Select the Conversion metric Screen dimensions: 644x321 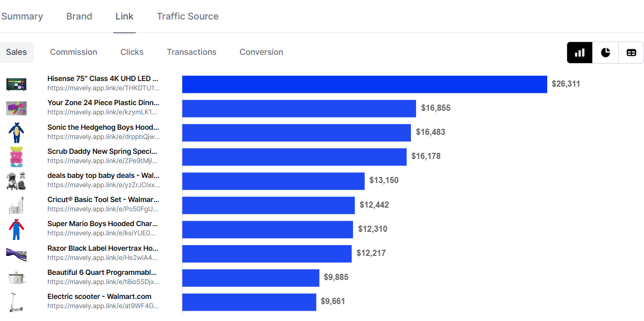coord(261,52)
